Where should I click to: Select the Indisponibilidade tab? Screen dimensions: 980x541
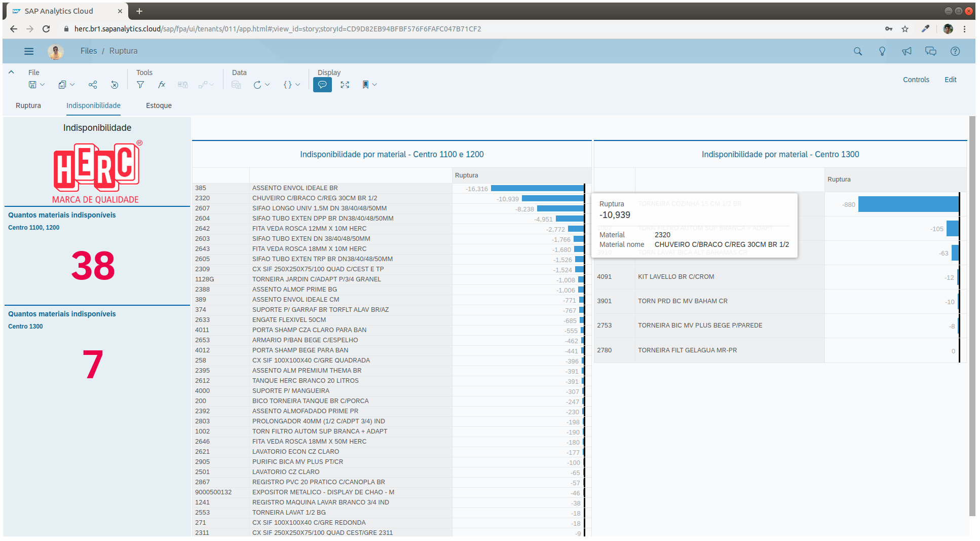(93, 105)
